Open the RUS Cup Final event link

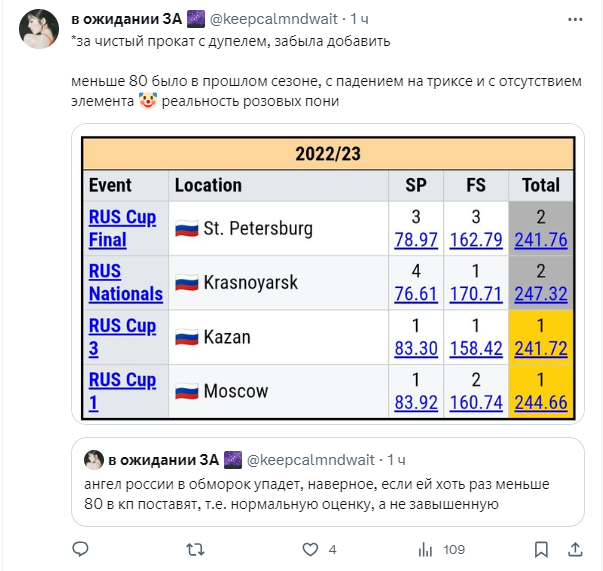click(122, 228)
